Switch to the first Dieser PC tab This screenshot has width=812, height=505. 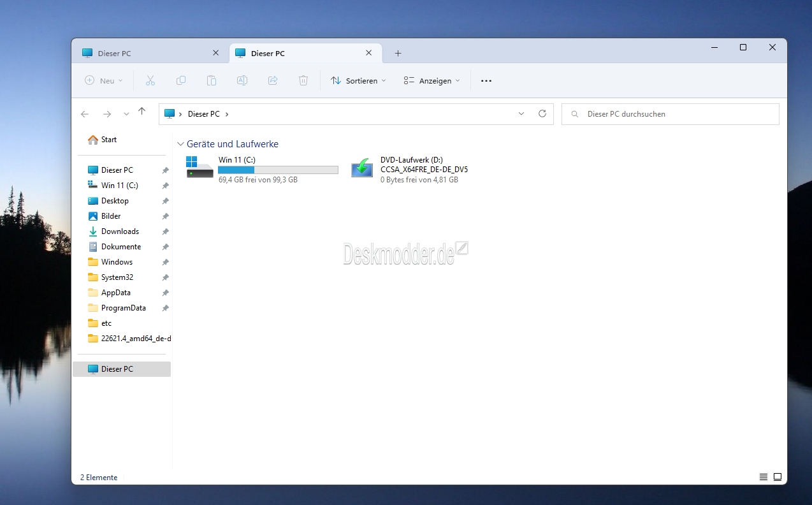[x=150, y=54]
